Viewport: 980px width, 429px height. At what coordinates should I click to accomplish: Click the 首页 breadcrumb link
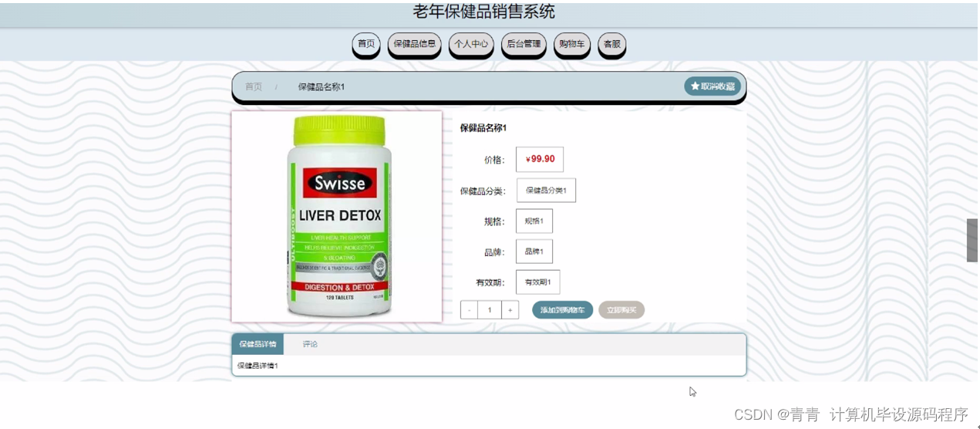(x=254, y=86)
